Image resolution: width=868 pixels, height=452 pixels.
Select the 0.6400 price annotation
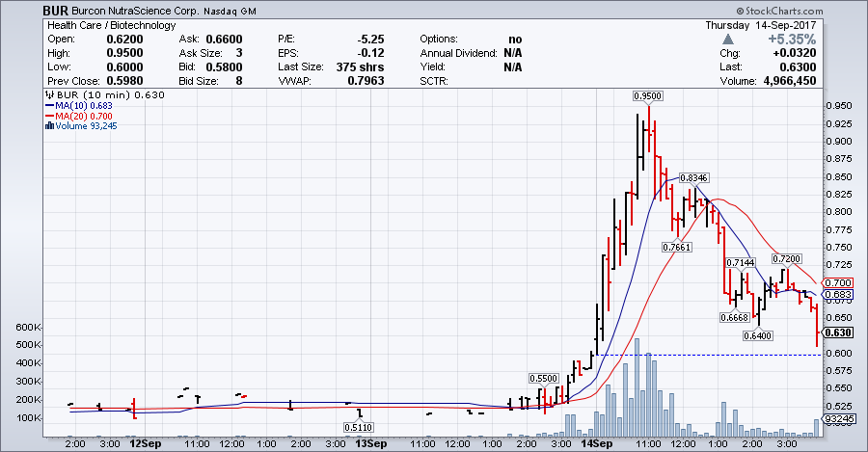(756, 335)
